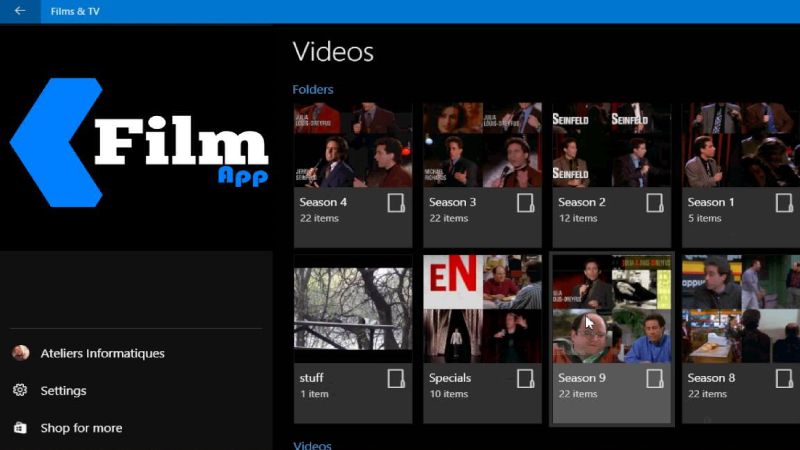
Task: Open the stuff folder thumbnail
Action: [x=353, y=309]
